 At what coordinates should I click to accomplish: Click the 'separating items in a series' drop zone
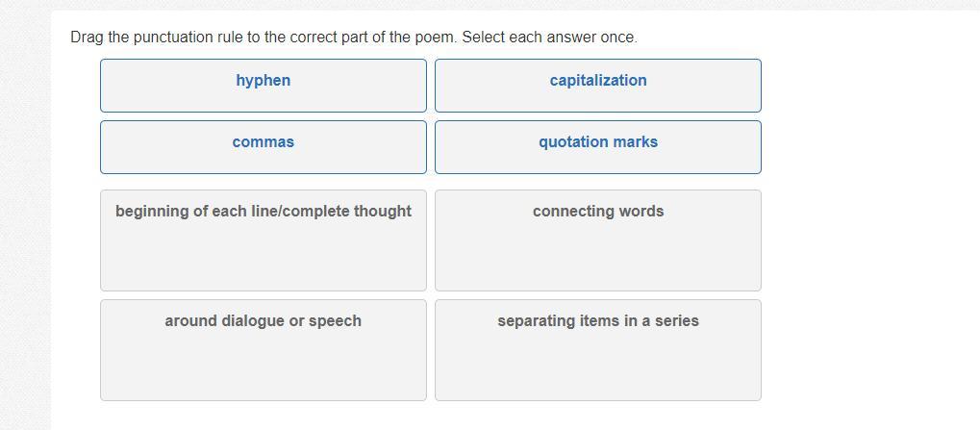[x=597, y=350]
